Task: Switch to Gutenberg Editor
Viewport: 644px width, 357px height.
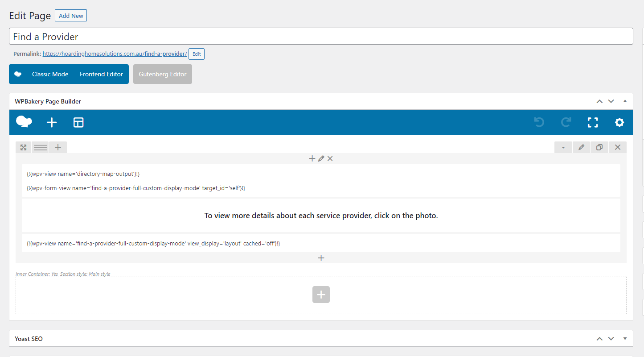Action: point(163,74)
